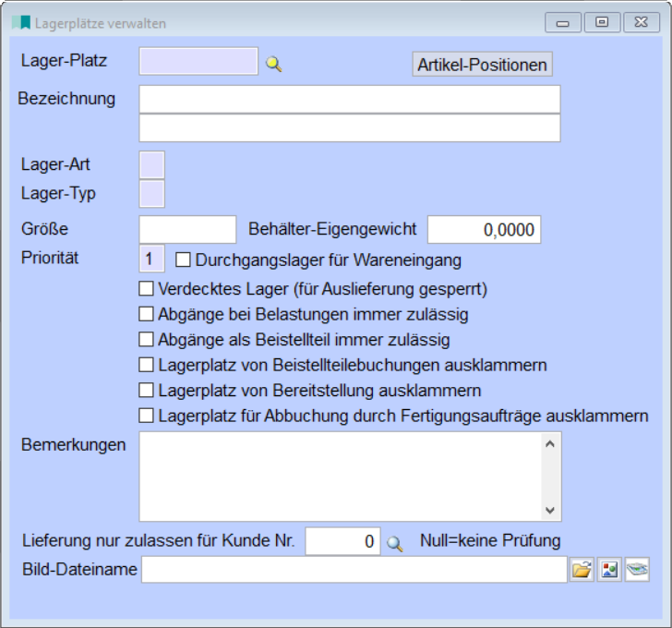Toggle Abgänge bei Belastungen immer zulässig
Viewport: 672px width, 628px height.
pyautogui.click(x=146, y=314)
